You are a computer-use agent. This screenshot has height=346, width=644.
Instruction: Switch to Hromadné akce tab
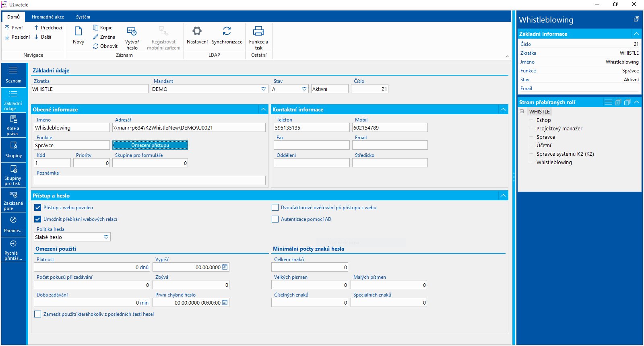[48, 17]
